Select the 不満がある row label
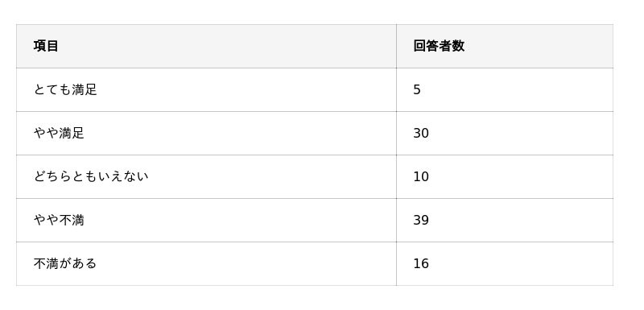The image size is (644, 310). (65, 263)
